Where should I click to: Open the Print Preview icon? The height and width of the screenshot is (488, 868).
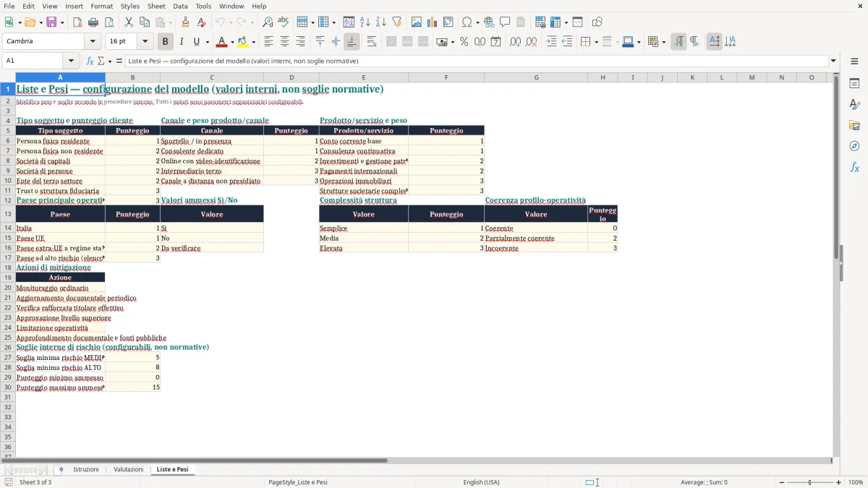tap(109, 22)
